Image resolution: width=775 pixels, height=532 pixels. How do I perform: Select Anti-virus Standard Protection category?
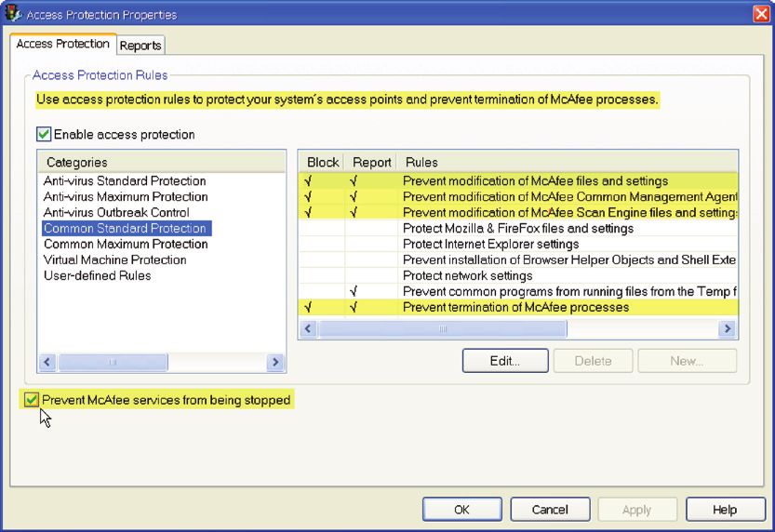(x=125, y=180)
